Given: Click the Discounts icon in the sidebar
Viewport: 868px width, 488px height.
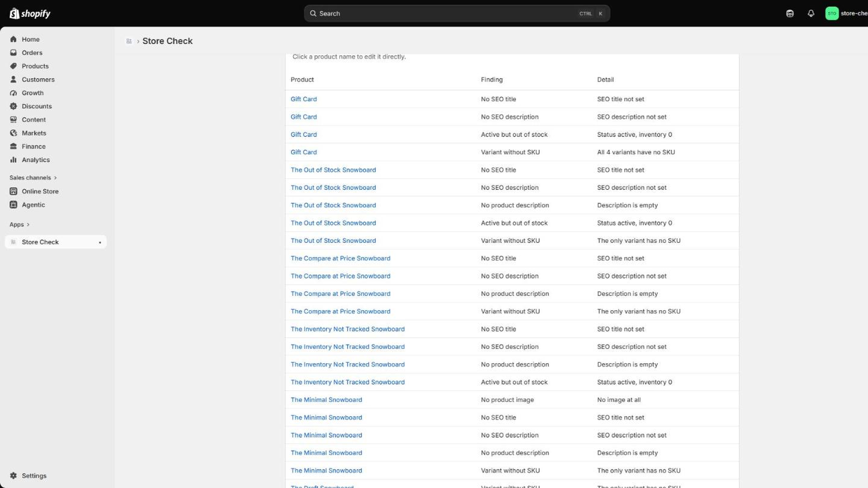Looking at the screenshot, I should point(14,106).
